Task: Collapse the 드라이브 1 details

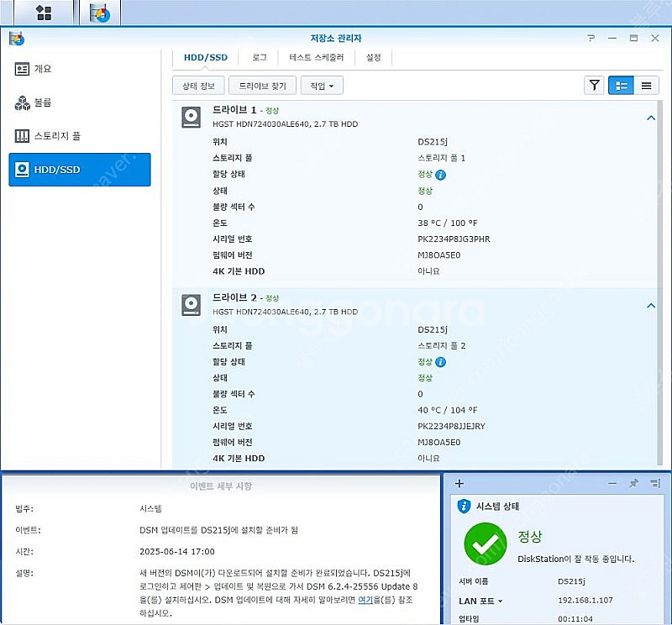Action: pyautogui.click(x=650, y=118)
